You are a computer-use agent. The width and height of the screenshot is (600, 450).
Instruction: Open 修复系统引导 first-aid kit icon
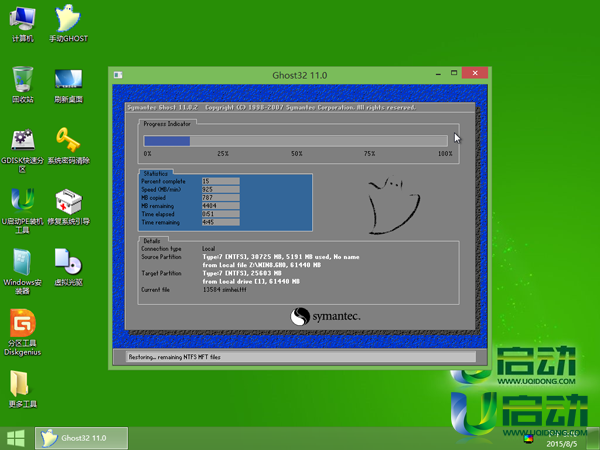coord(68,207)
